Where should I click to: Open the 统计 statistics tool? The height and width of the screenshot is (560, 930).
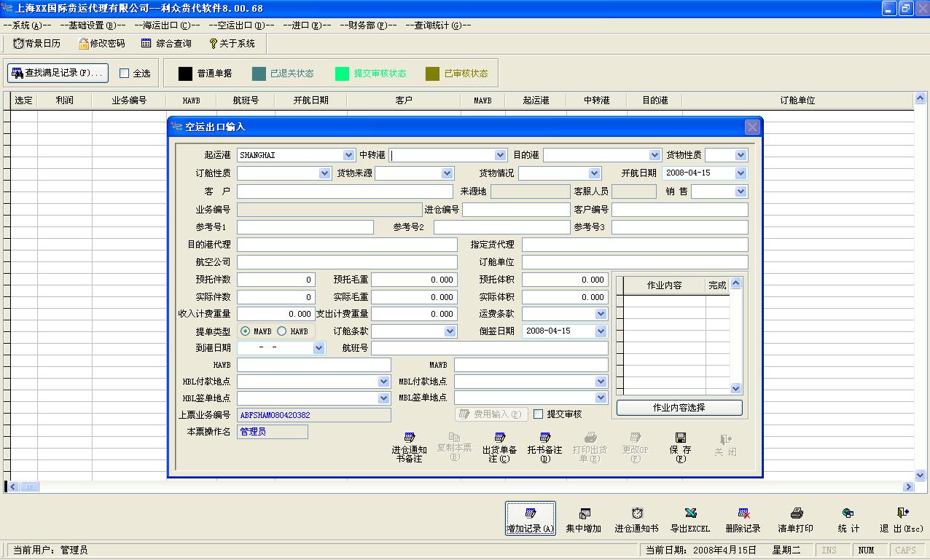[x=848, y=519]
